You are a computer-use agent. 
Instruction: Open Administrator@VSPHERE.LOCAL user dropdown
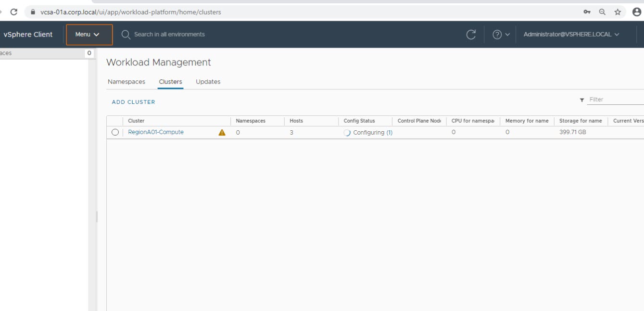tap(571, 35)
